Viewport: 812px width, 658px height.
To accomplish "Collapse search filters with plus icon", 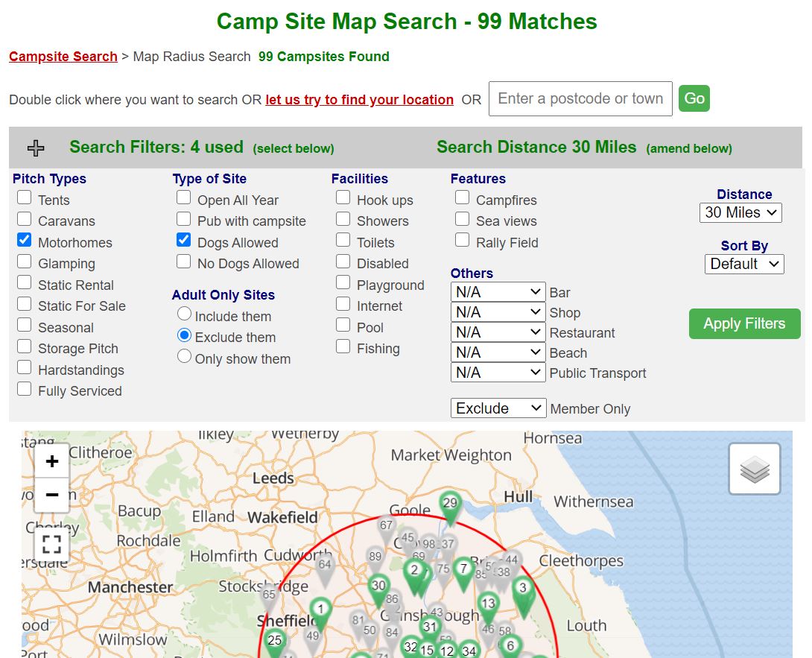I will coord(36,148).
